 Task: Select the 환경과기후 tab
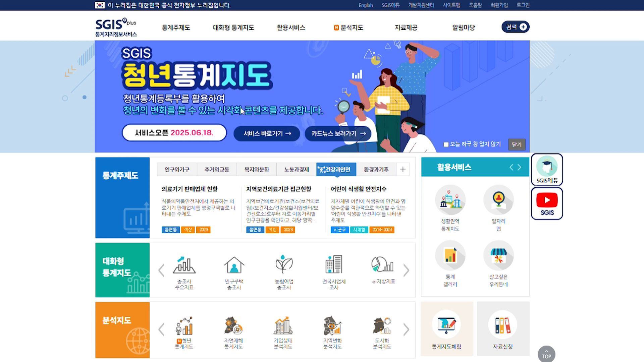click(376, 170)
